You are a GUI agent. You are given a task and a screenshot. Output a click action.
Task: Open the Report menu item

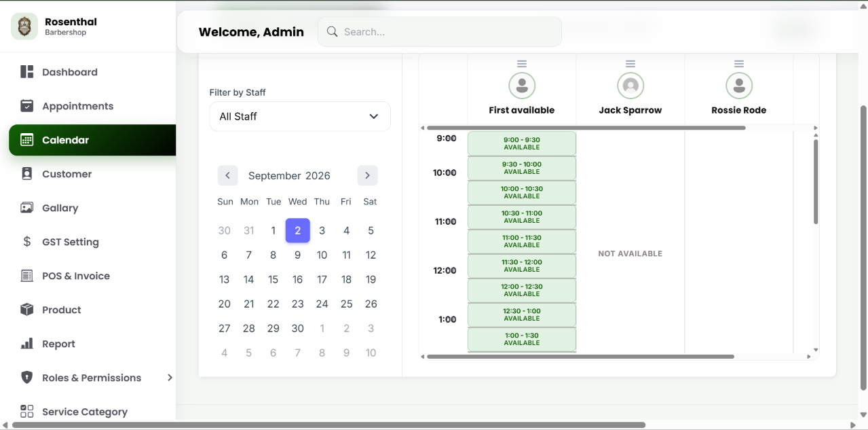click(x=92, y=344)
